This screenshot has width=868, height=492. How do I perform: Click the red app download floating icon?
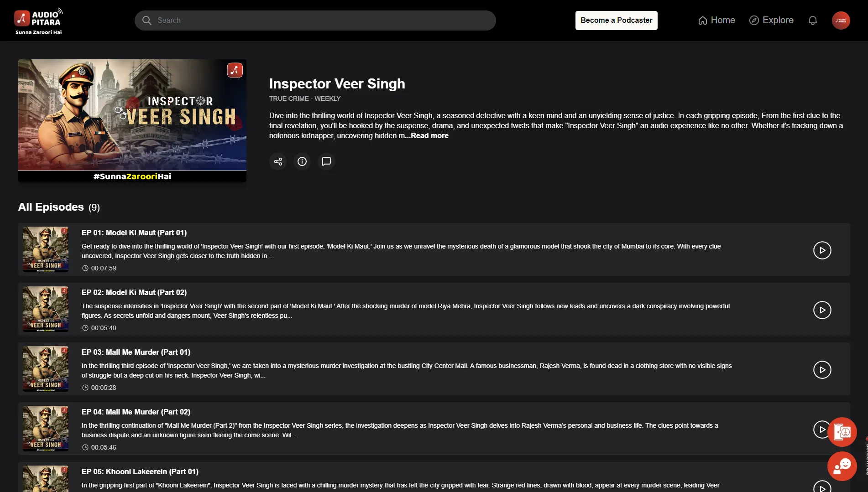coord(842,432)
